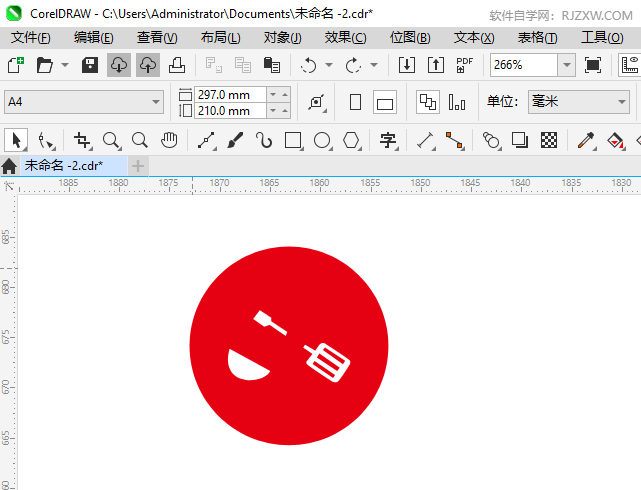This screenshot has width=641, height=490.
Task: Open the A4 page size dropdown
Action: point(84,102)
